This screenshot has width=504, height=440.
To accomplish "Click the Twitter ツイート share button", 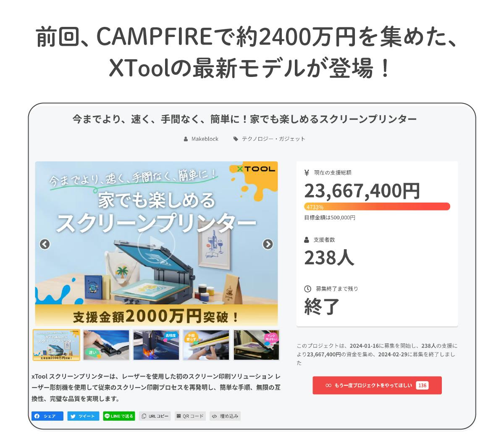I will pyautogui.click(x=84, y=416).
